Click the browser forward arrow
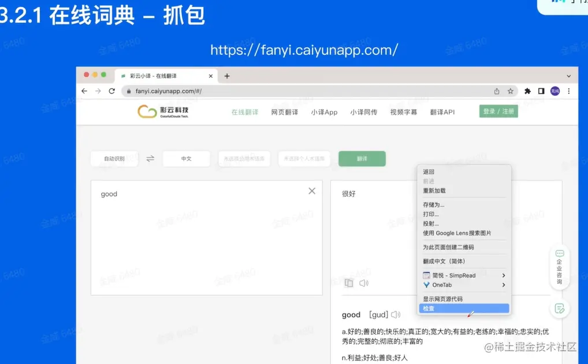 coord(98,91)
